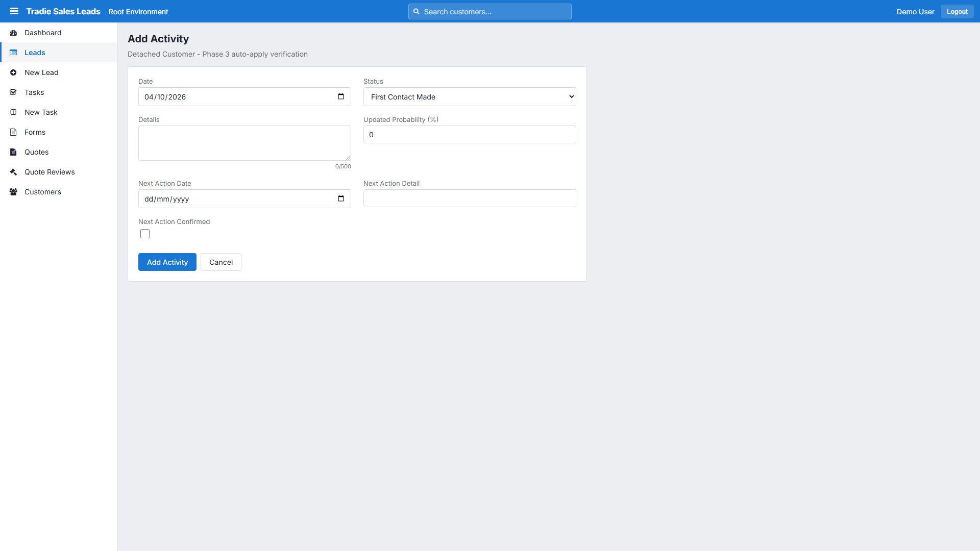This screenshot has height=551, width=980.
Task: Go to Dashboard in sidebar
Action: coord(59,33)
